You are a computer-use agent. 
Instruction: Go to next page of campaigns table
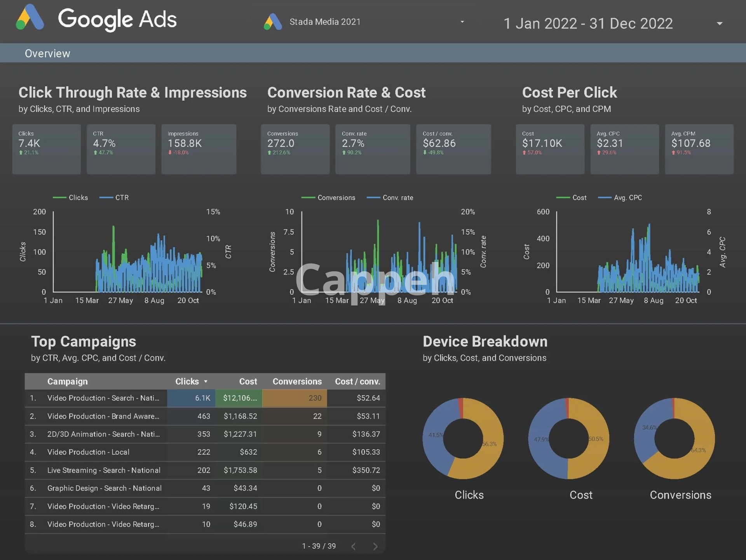[375, 546]
